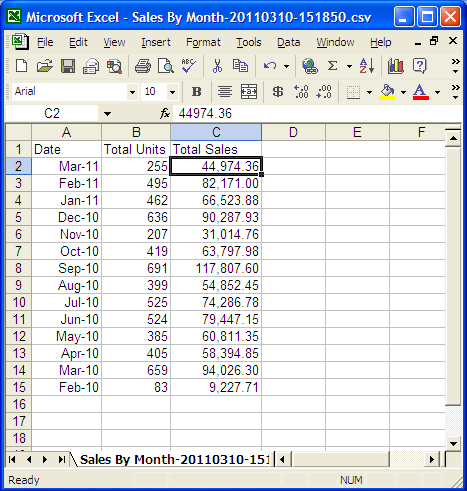This screenshot has height=491, width=467.
Task: Merge and center the selected cells
Action: [249, 92]
